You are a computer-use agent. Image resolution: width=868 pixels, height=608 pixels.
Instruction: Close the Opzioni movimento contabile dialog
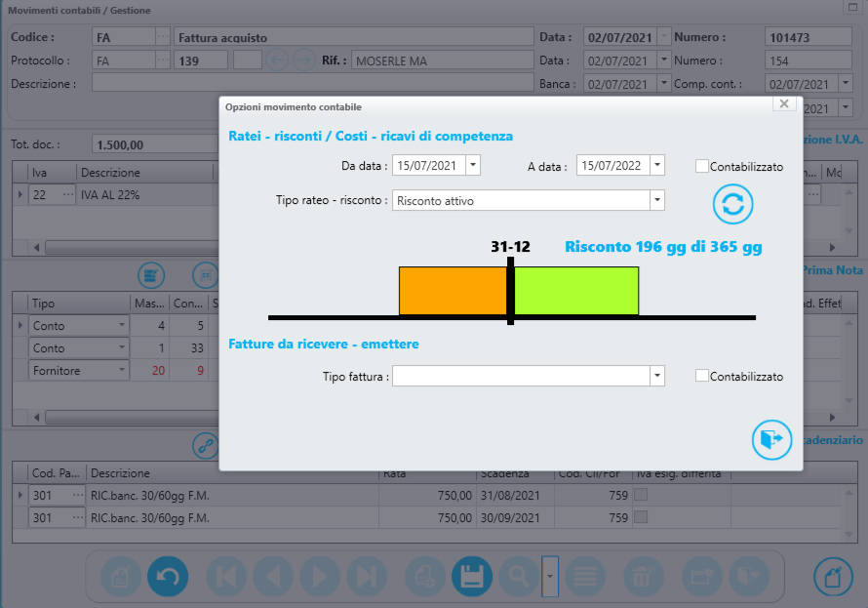pyautogui.click(x=784, y=103)
